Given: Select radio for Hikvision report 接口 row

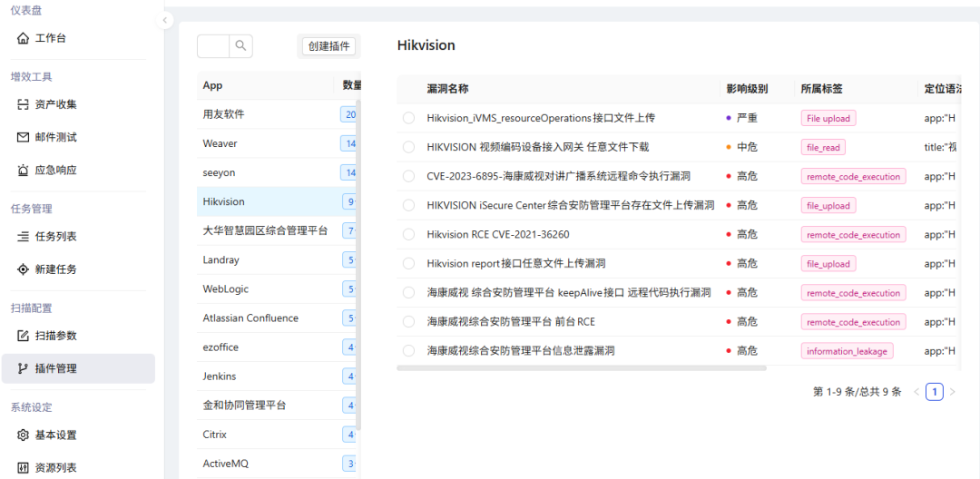Looking at the screenshot, I should pos(408,264).
